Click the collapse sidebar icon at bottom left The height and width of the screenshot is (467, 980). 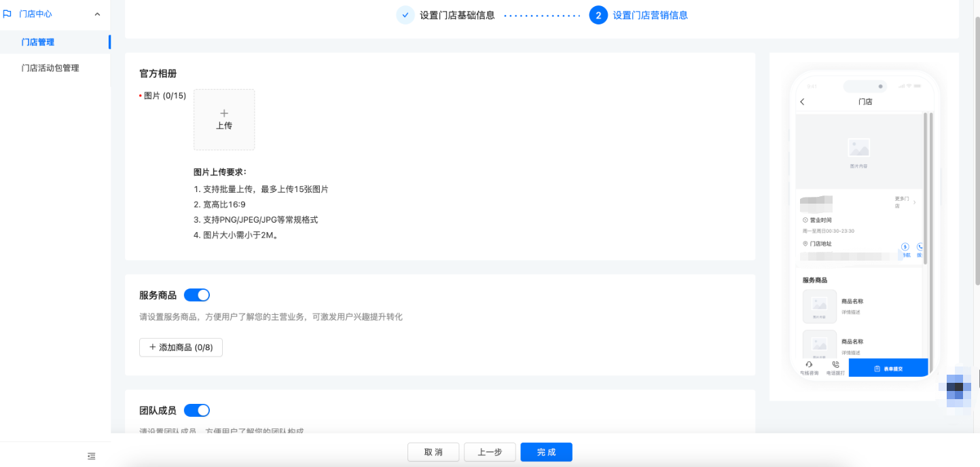tap(91, 456)
